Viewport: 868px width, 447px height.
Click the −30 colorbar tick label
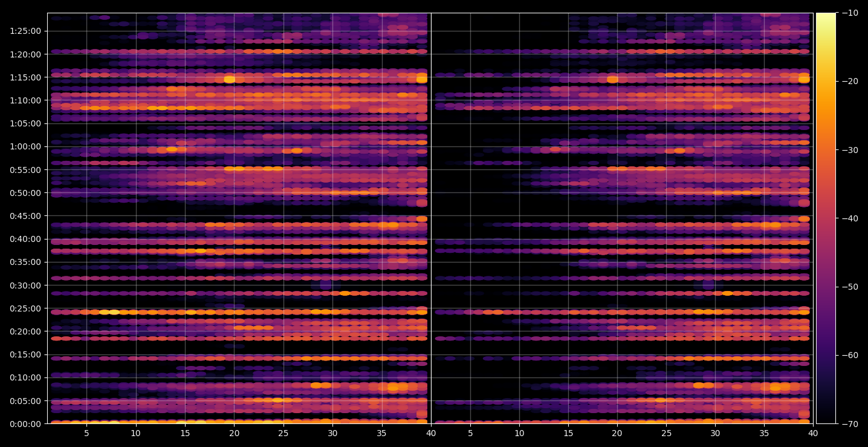coord(849,150)
